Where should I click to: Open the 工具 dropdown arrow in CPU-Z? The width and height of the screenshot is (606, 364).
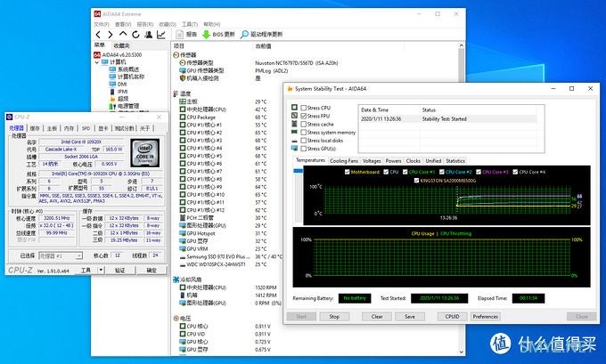click(x=101, y=270)
